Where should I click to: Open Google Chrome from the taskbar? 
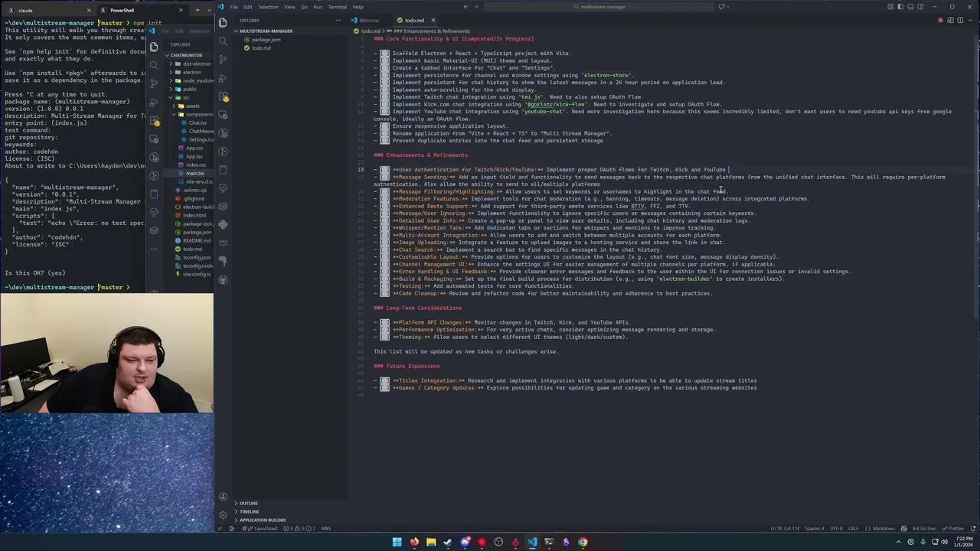583,542
